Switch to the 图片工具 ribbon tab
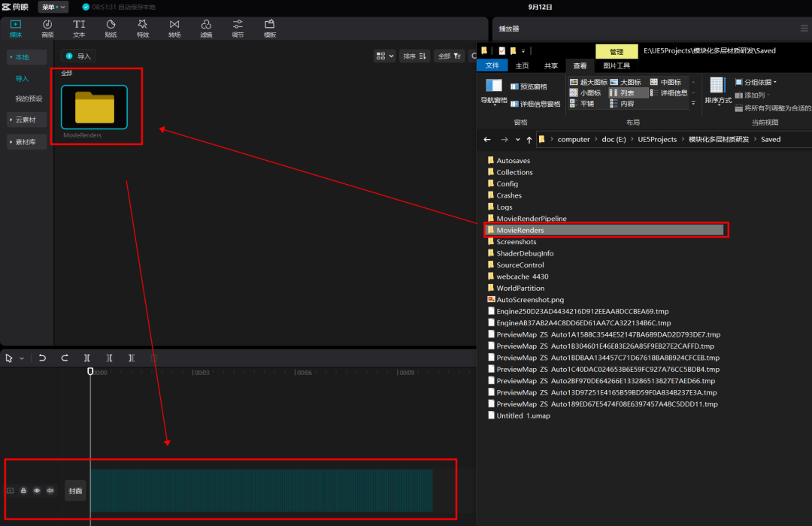Screen dimensions: 812x526 [617, 66]
